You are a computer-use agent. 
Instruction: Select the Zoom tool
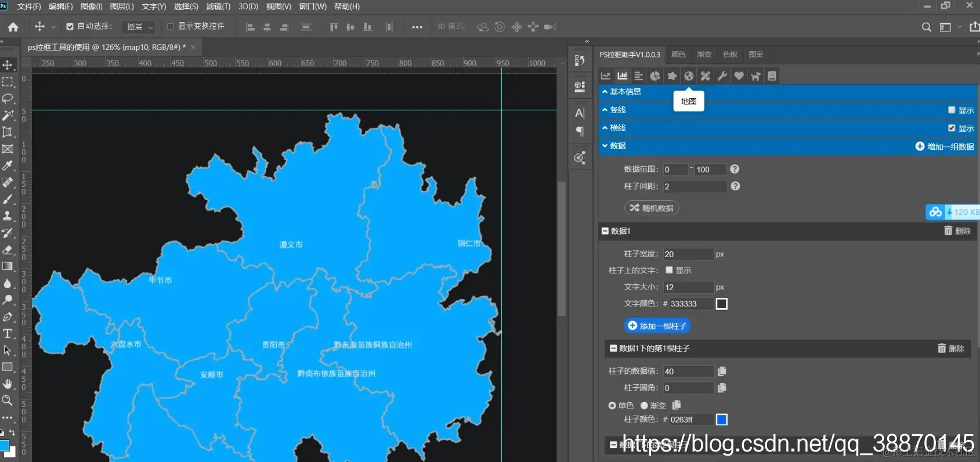(8, 400)
